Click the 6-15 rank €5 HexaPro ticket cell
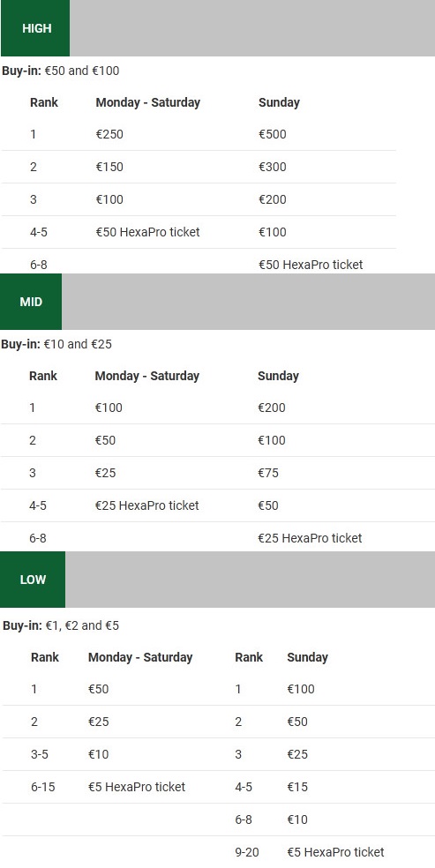This screenshot has width=435, height=868. click(x=137, y=787)
